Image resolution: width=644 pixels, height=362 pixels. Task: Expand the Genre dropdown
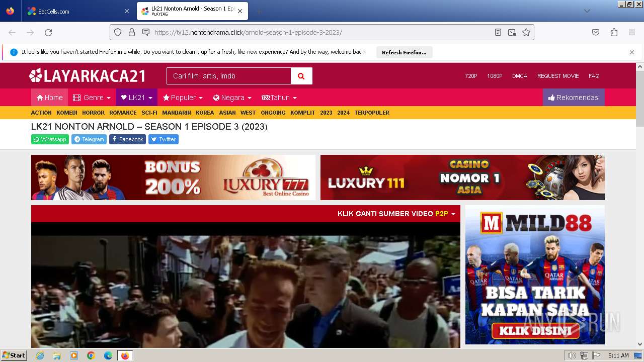92,98
